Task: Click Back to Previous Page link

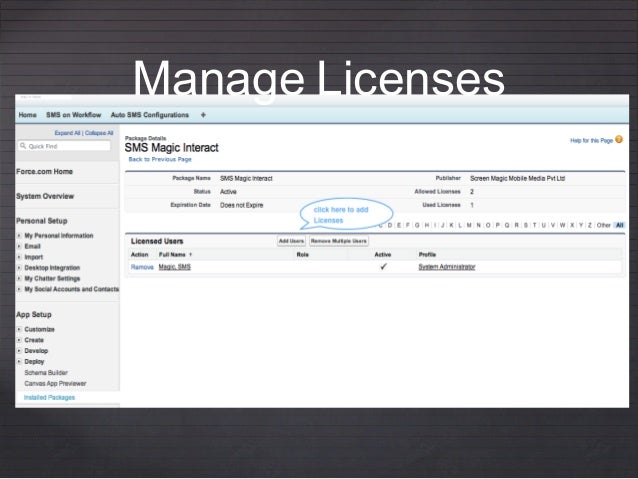Action: click(160, 160)
